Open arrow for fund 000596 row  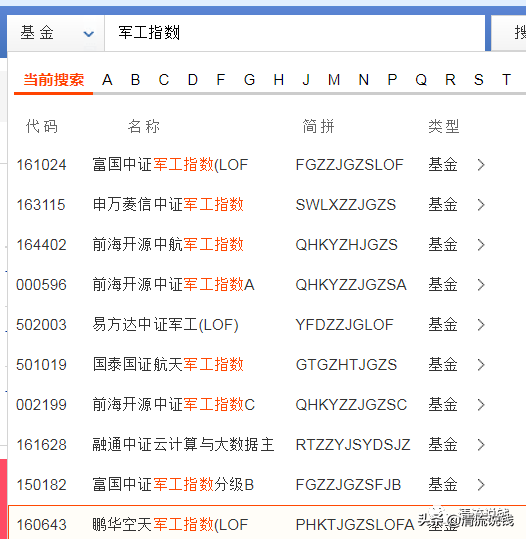[x=481, y=285]
